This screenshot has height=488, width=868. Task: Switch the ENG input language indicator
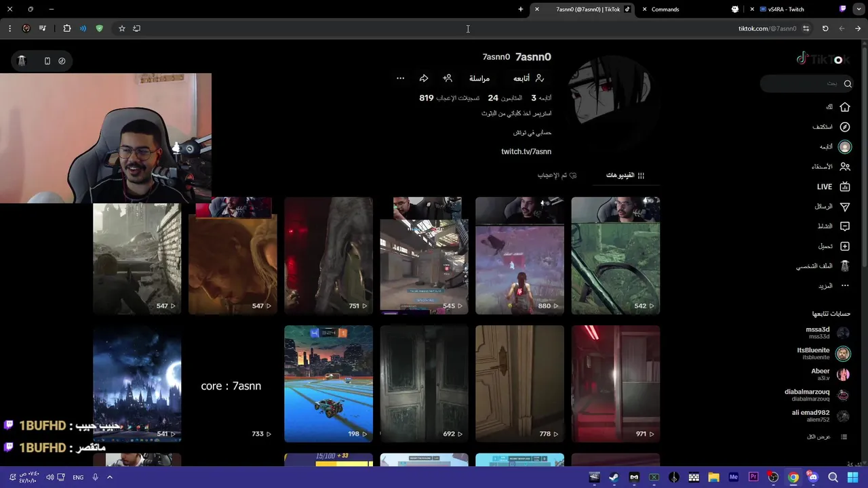pyautogui.click(x=78, y=477)
